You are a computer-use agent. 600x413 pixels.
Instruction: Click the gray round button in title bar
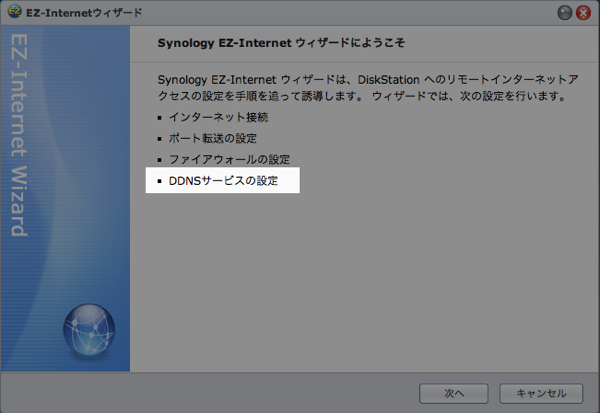[x=564, y=13]
